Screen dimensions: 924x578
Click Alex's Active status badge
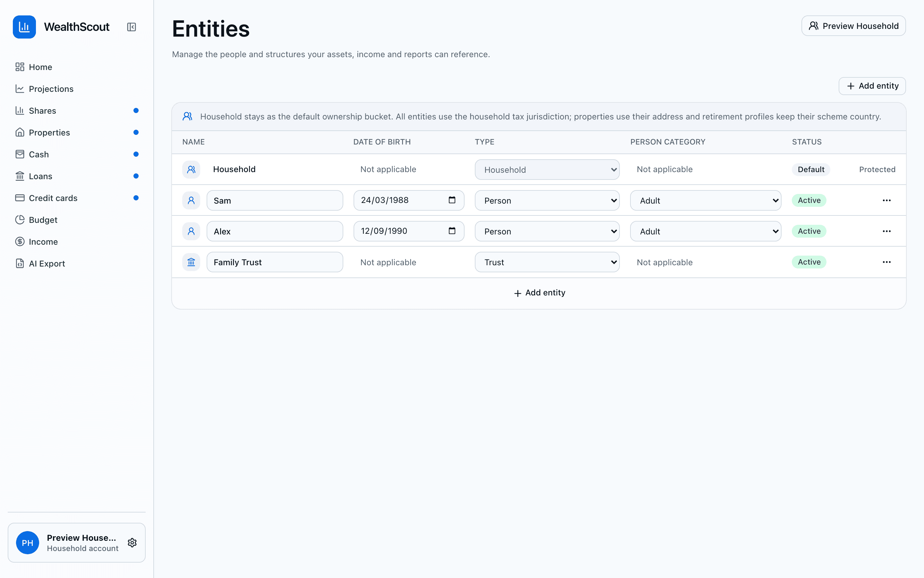pos(809,231)
